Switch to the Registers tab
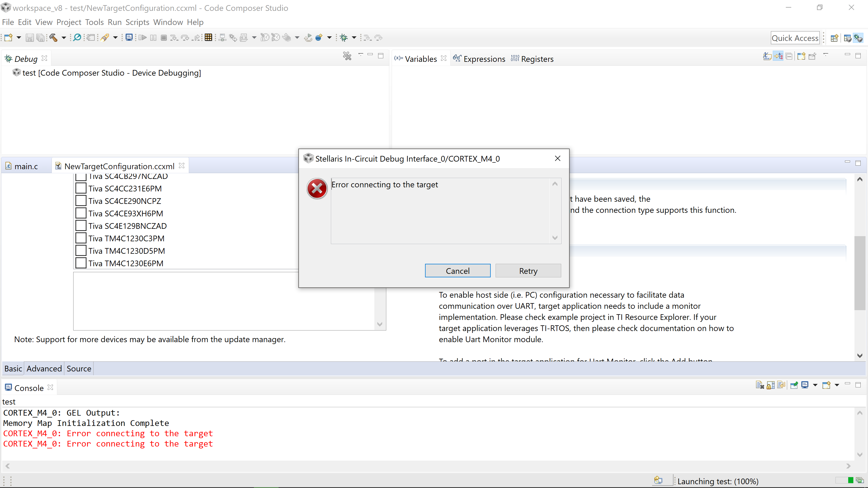 tap(532, 59)
